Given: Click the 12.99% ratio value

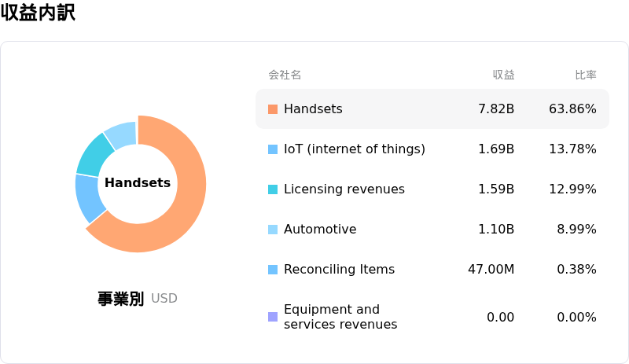Looking at the screenshot, I should point(572,189).
